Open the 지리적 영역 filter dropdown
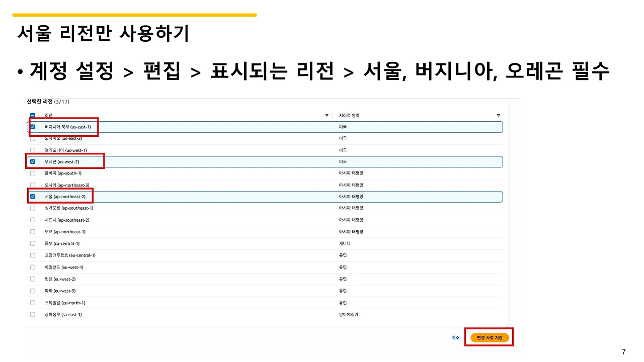The image size is (644, 362). [498, 115]
